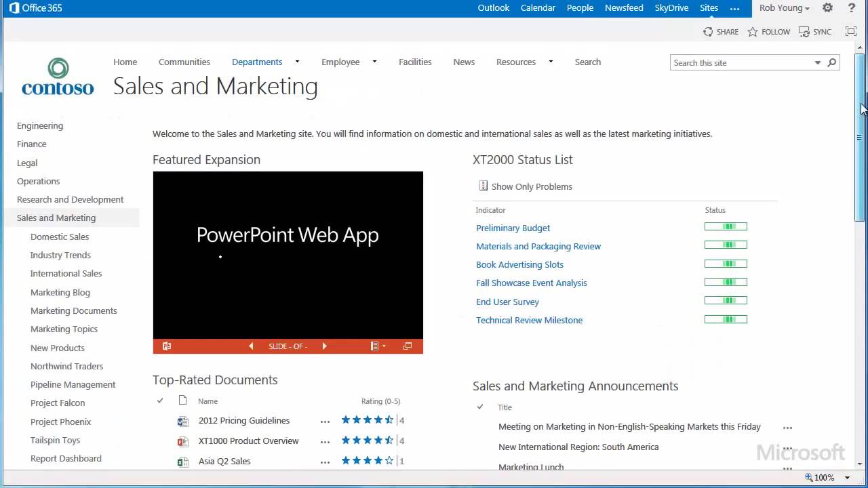Open PowerPoint viewer in full screen
This screenshot has height=488, width=868.
point(408,346)
